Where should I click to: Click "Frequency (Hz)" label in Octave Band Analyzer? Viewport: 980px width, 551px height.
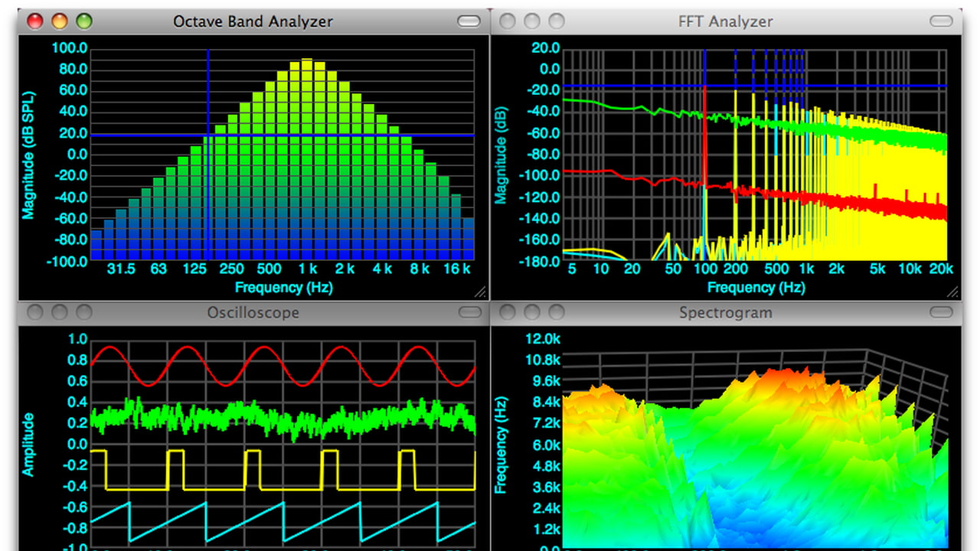(x=283, y=288)
